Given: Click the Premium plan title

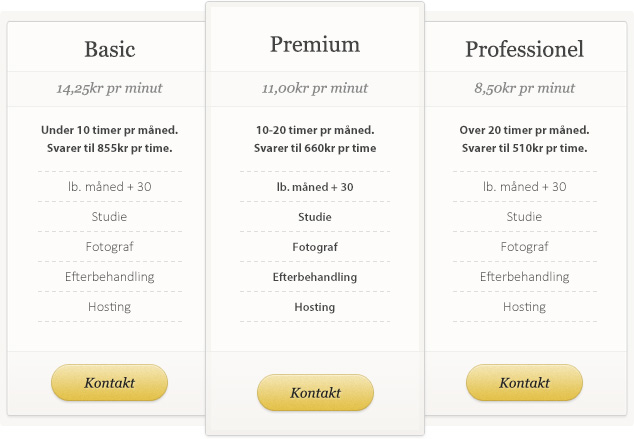Looking at the screenshot, I should [x=315, y=44].
